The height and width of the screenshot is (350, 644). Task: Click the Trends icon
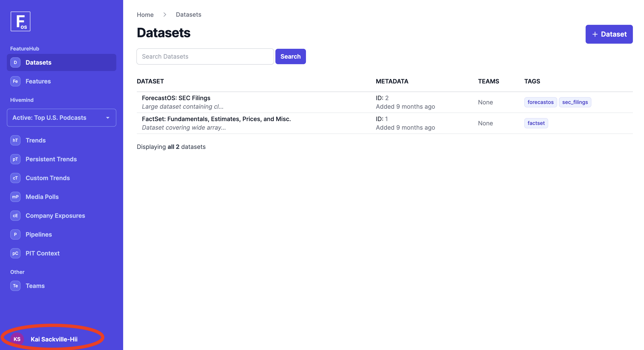point(15,140)
